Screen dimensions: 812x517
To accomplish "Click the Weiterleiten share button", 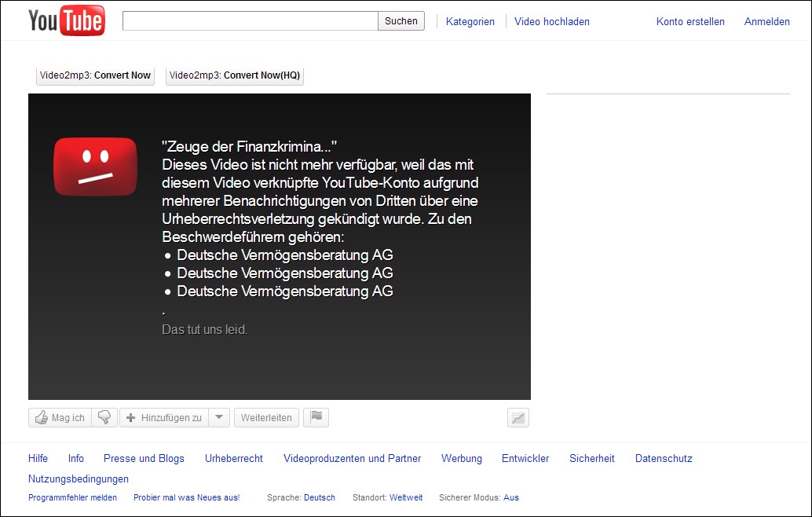I will [x=266, y=418].
